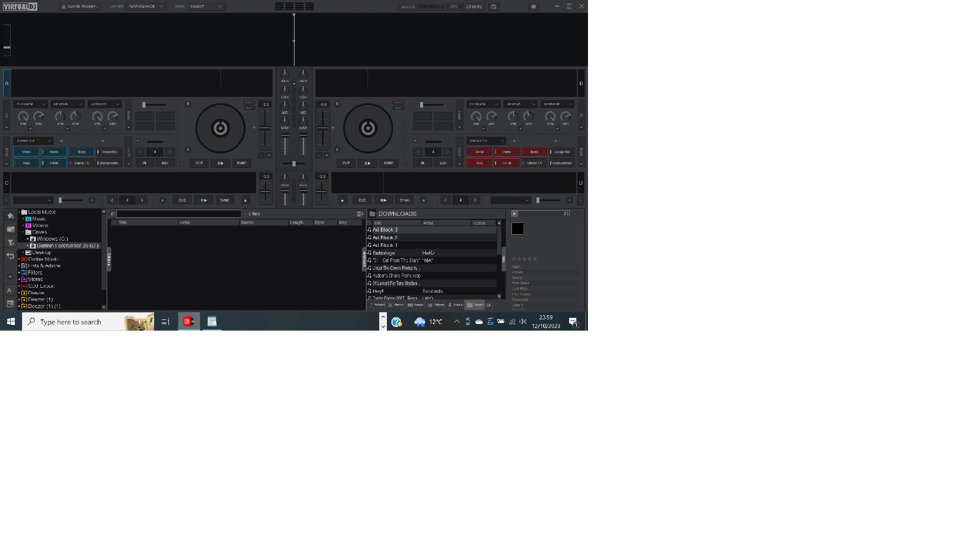Click the browser favorites star-folder icon
980x551 pixels.
click(10, 216)
